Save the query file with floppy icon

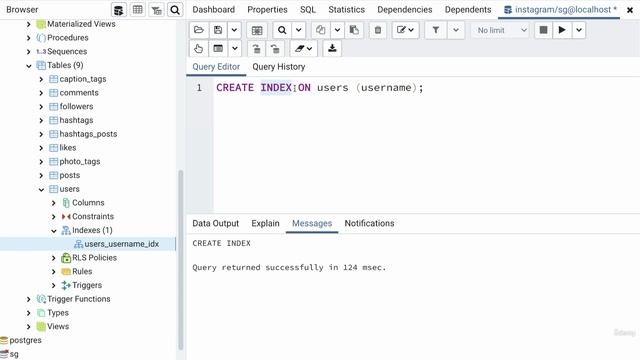[218, 30]
